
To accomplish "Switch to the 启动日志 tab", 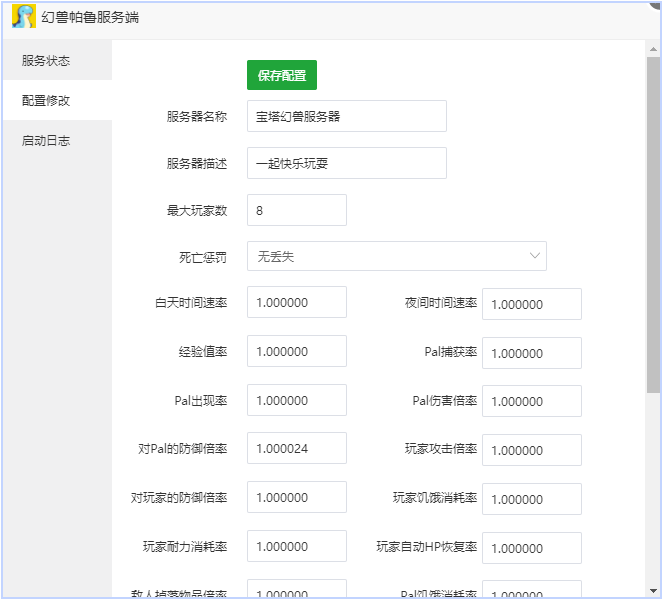I will click(x=57, y=141).
